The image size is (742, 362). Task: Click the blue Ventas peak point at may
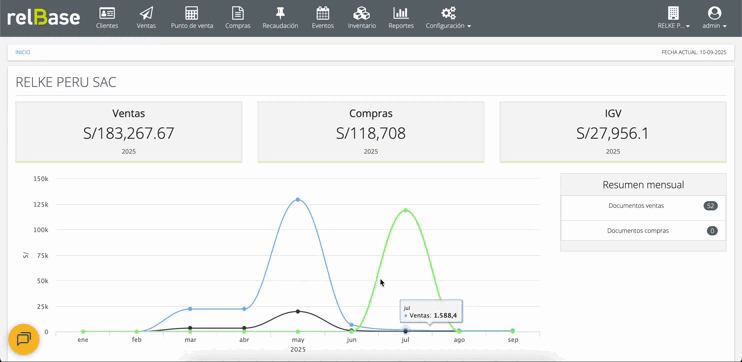[298, 200]
